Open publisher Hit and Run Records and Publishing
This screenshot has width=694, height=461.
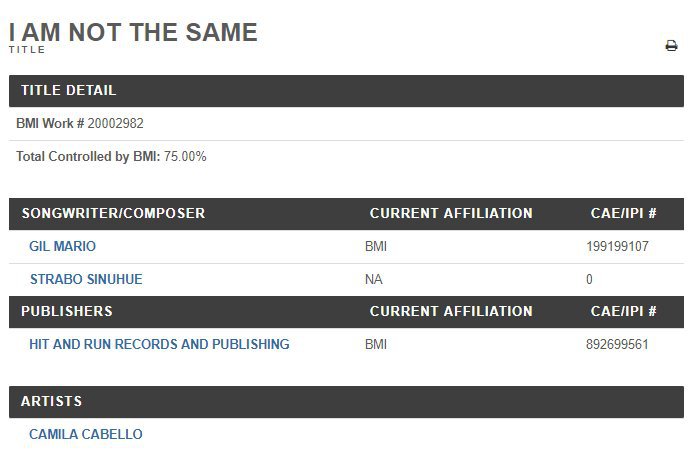159,344
